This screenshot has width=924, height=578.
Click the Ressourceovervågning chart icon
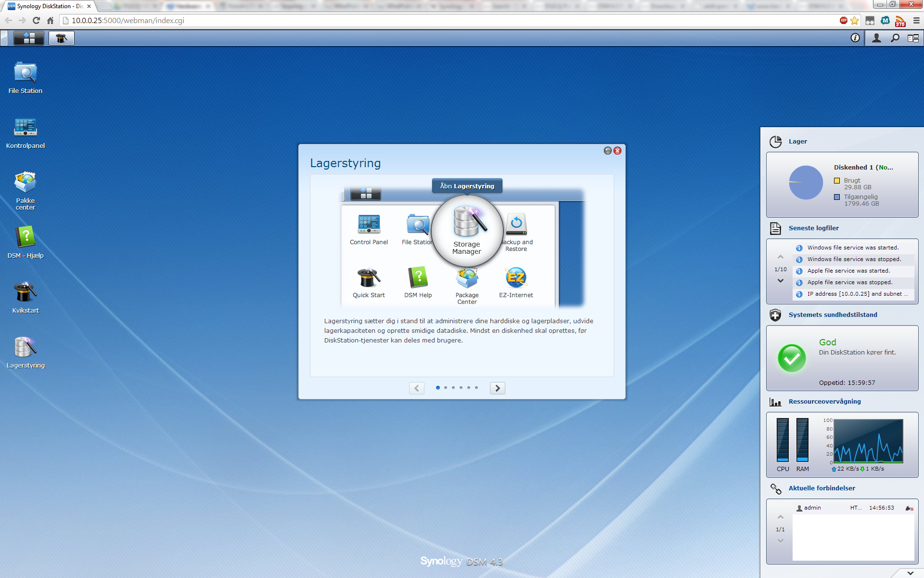coord(775,402)
